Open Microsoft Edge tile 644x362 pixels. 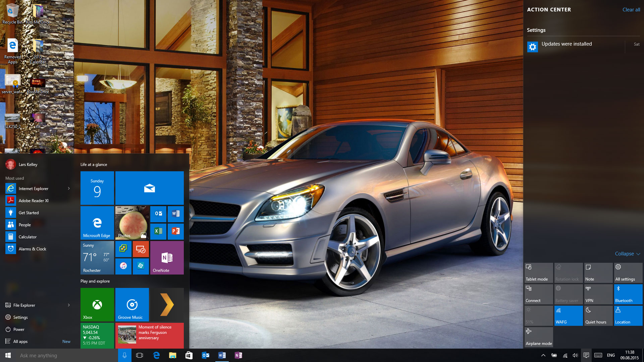(97, 223)
